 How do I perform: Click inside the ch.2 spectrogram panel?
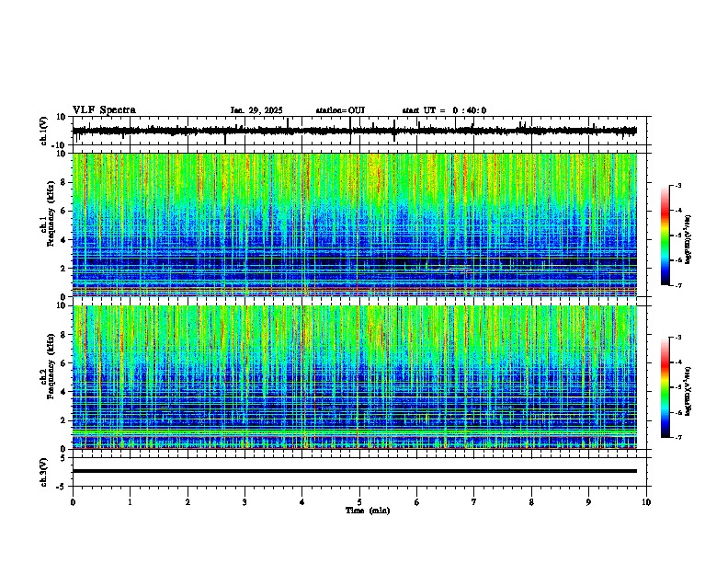click(354, 377)
